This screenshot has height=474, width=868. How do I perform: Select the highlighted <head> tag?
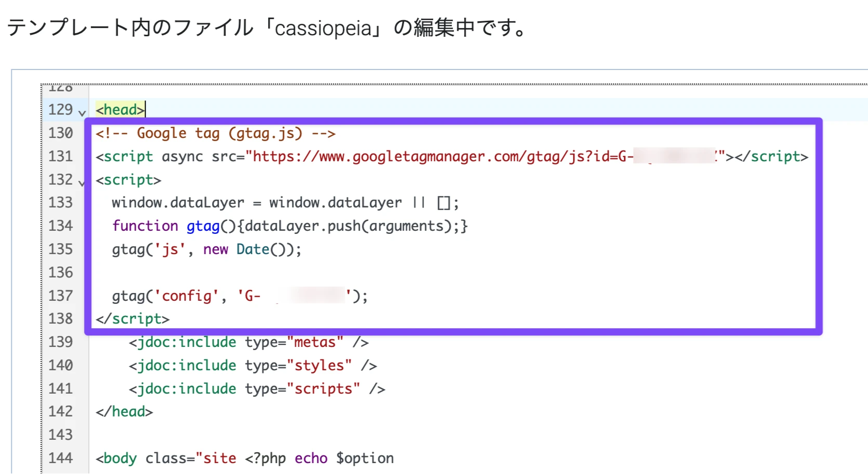(x=120, y=109)
